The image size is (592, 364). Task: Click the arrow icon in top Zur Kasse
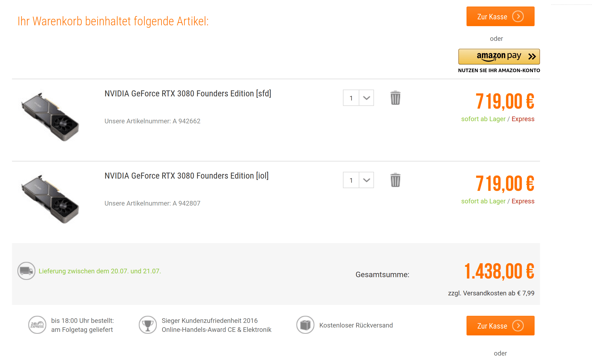518,17
